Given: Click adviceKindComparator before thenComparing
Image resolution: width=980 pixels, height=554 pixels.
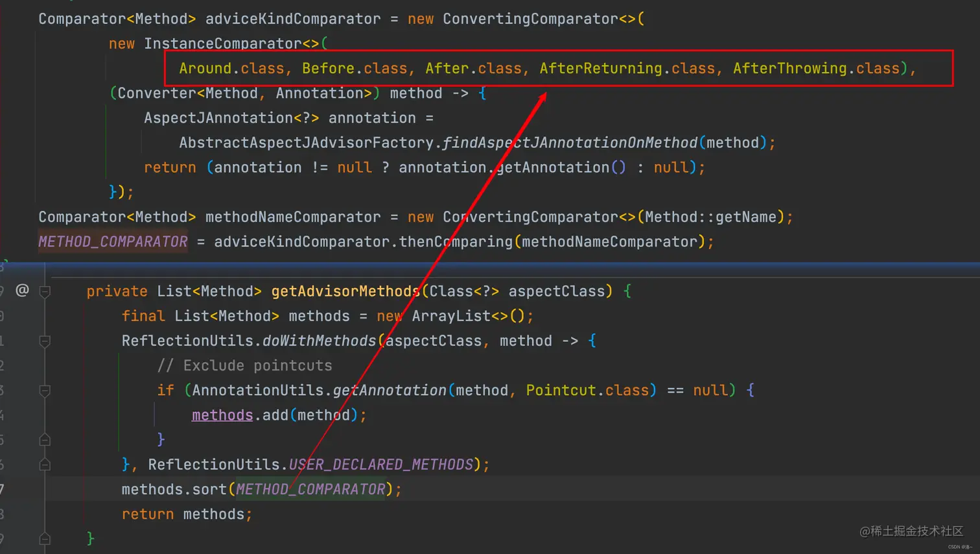Looking at the screenshot, I should pyautogui.click(x=301, y=241).
